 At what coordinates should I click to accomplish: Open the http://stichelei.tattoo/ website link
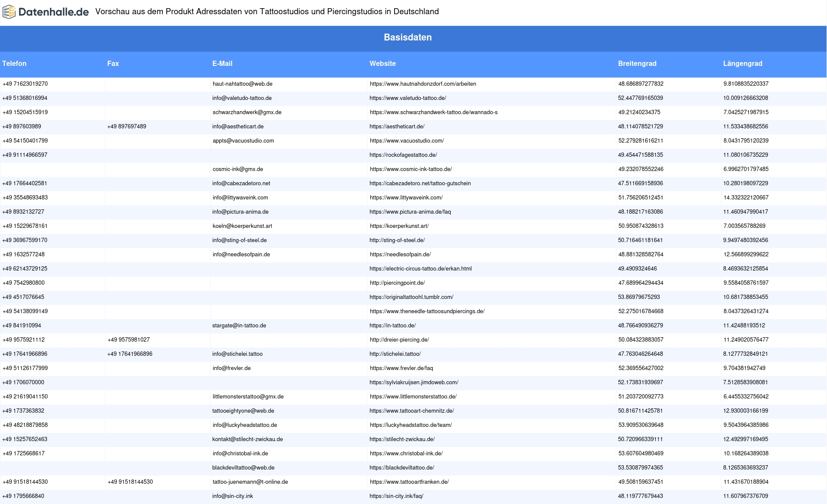click(x=395, y=354)
